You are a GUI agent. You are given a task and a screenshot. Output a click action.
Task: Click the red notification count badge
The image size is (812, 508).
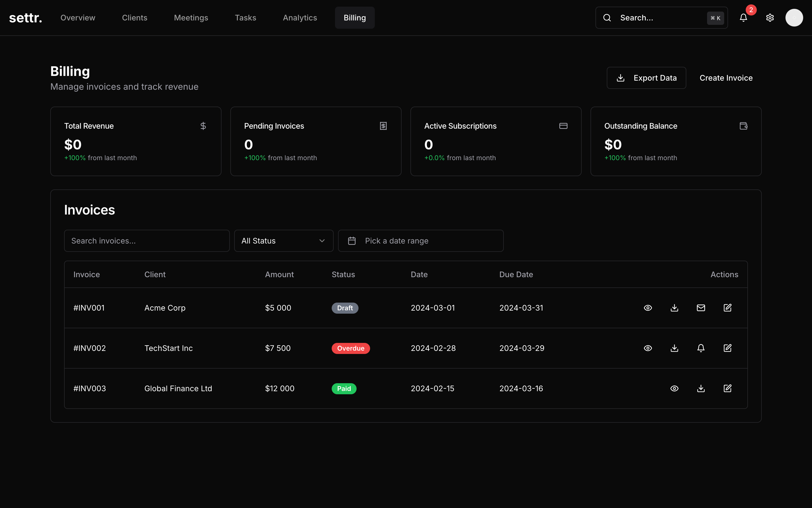[x=751, y=10]
